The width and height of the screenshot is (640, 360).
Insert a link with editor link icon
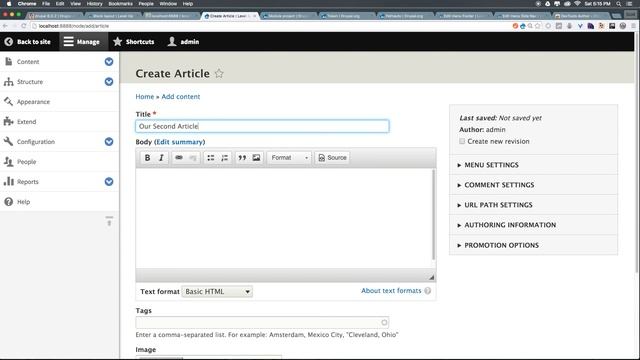tap(179, 158)
